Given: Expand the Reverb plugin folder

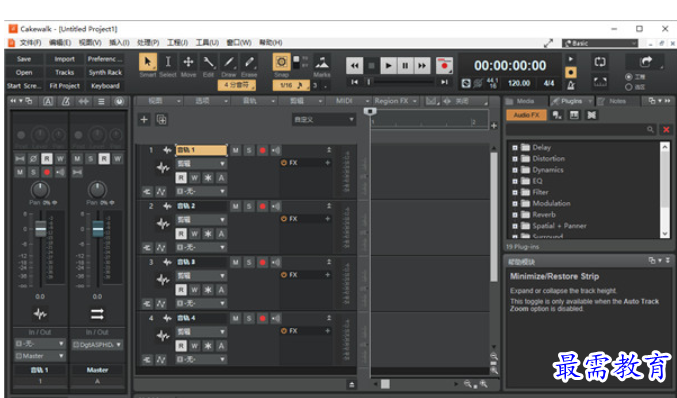Looking at the screenshot, I should [515, 215].
